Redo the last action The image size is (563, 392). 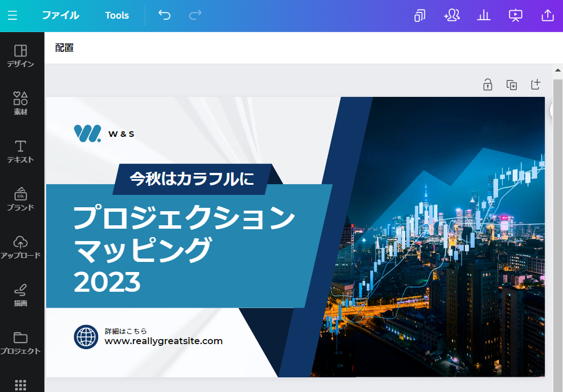click(x=195, y=15)
